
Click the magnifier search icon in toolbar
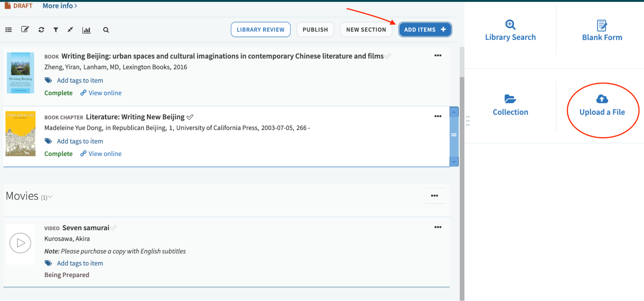pos(106,30)
